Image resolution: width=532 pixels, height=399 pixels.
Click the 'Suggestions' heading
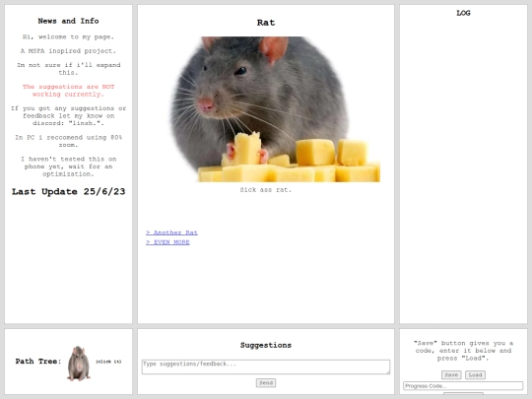click(266, 345)
